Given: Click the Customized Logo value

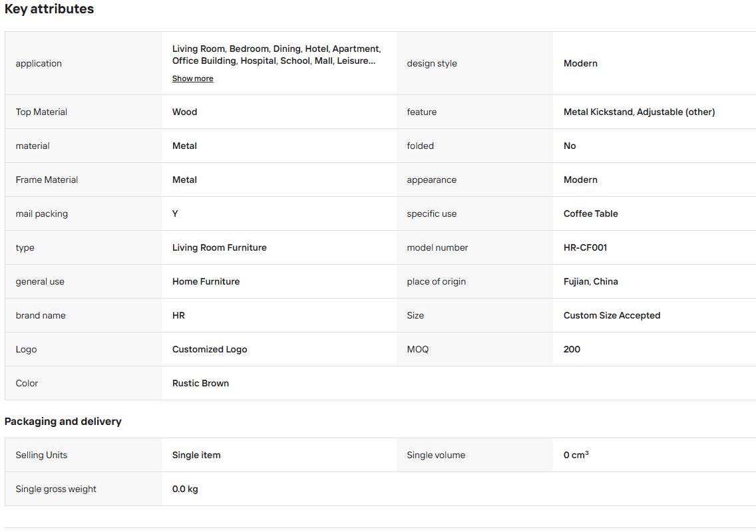Looking at the screenshot, I should tap(209, 349).
